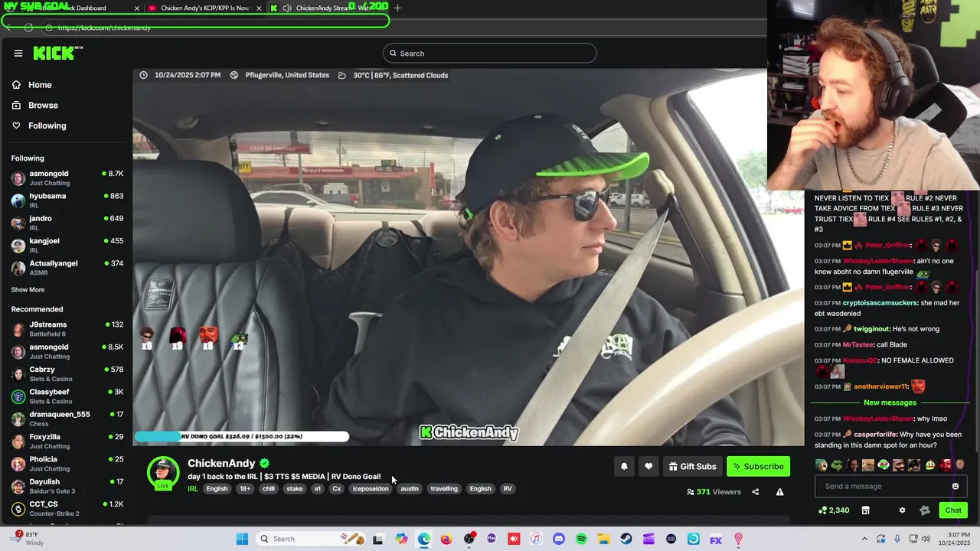This screenshot has width=980, height=551.
Task: Open hyubsama's channel in Following
Action: [x=67, y=200]
